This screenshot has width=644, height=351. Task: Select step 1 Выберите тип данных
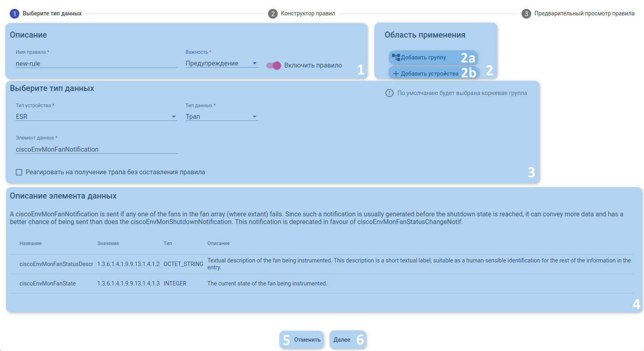click(46, 14)
